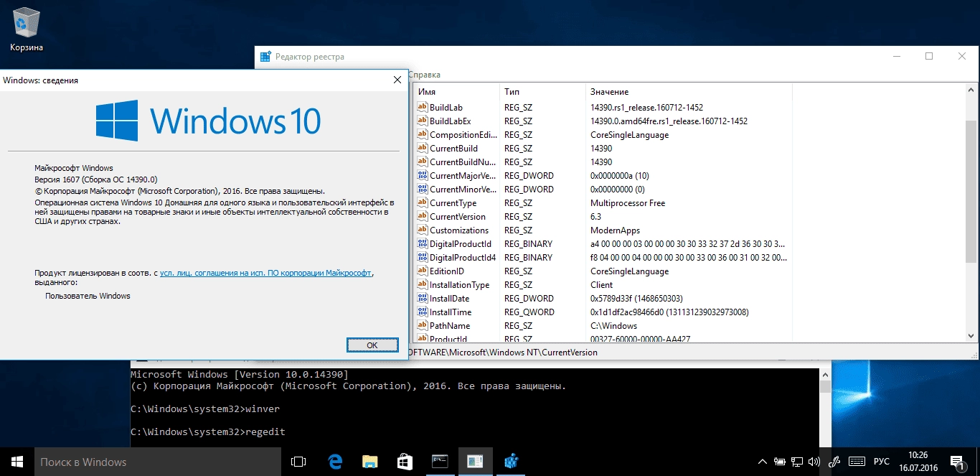Click the string icon beside EditionID
This screenshot has width=980, height=476.
pyautogui.click(x=423, y=271)
